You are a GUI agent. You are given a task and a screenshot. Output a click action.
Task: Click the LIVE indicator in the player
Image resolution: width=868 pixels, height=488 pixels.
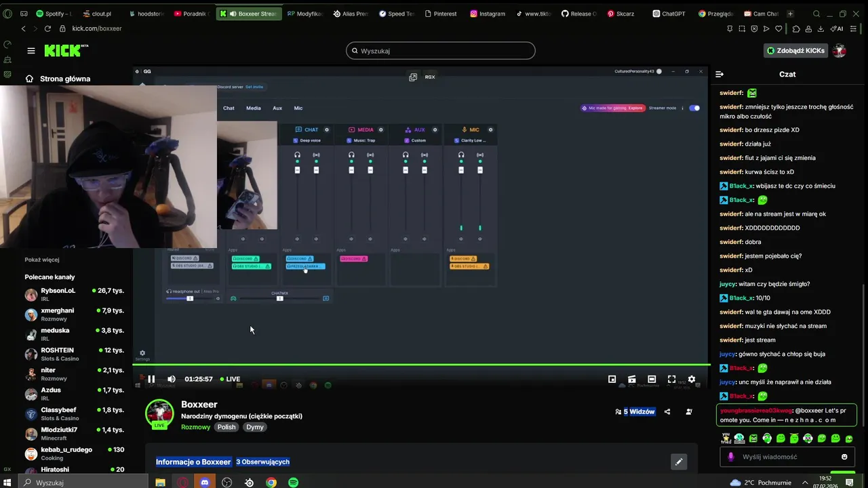click(230, 379)
